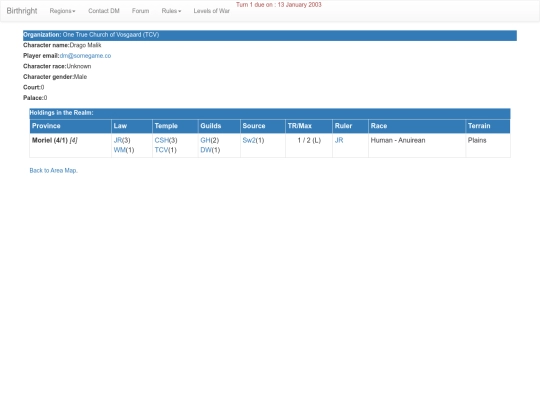Click the Source column header

click(263, 126)
